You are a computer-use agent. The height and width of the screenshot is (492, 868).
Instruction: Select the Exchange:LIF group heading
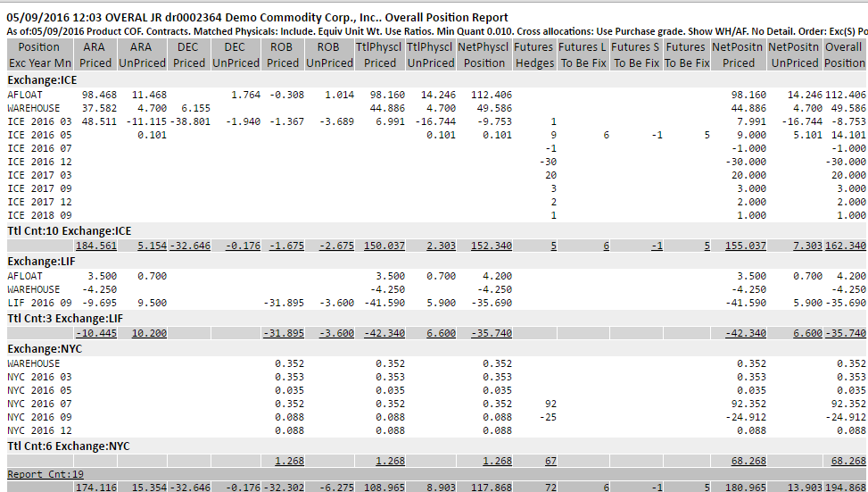click(x=41, y=262)
